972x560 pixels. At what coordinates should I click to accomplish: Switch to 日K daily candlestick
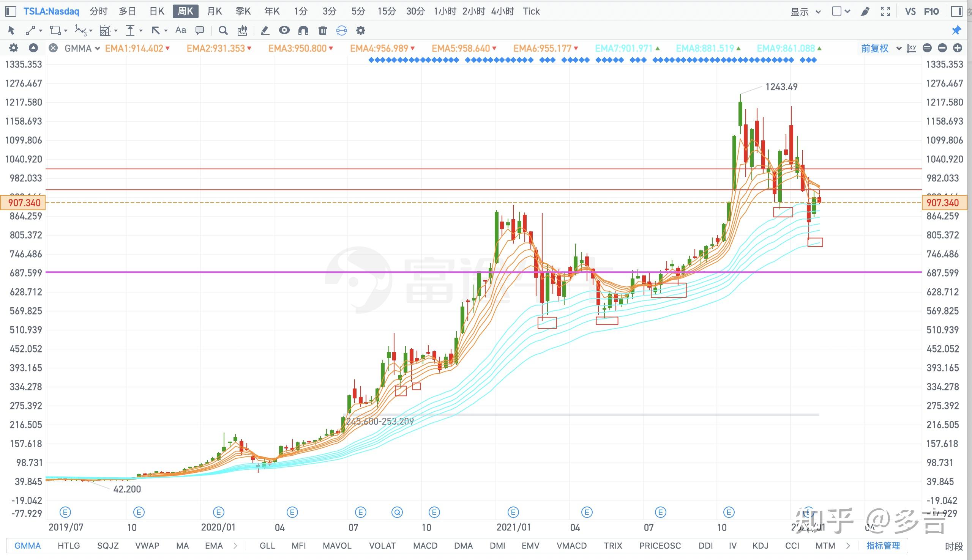click(x=156, y=11)
